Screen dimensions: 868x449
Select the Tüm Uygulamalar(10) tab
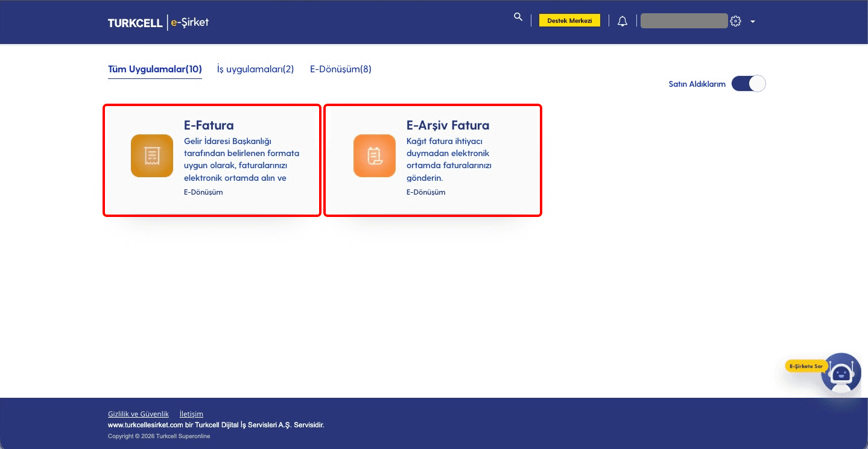tap(155, 69)
